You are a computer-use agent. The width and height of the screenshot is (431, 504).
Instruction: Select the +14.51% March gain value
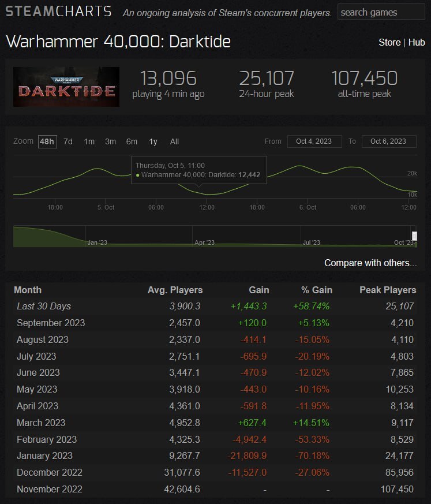pos(311,423)
